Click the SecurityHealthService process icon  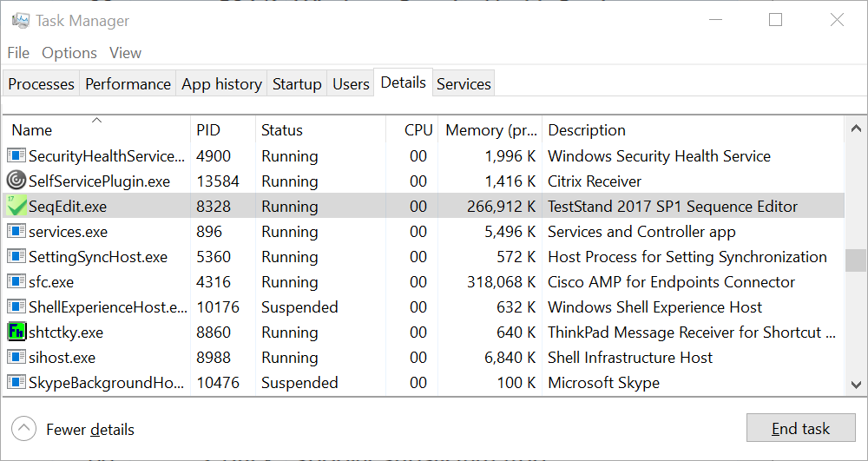tap(16, 156)
